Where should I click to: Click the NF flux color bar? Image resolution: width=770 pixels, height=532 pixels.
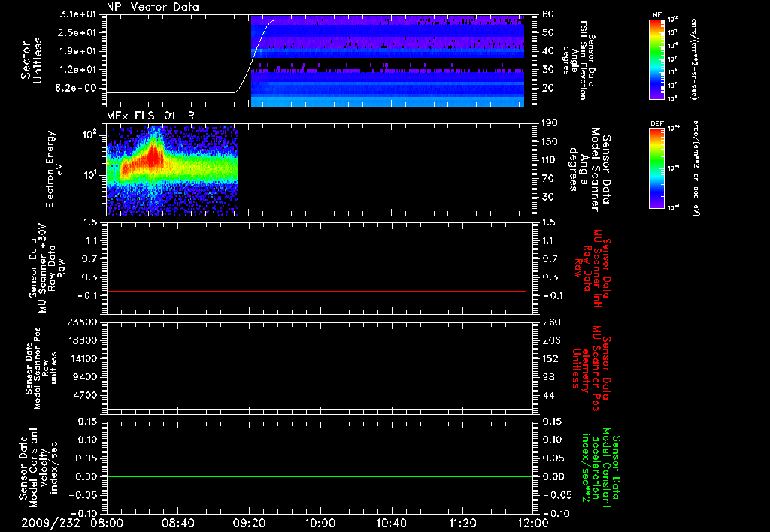coord(656,59)
